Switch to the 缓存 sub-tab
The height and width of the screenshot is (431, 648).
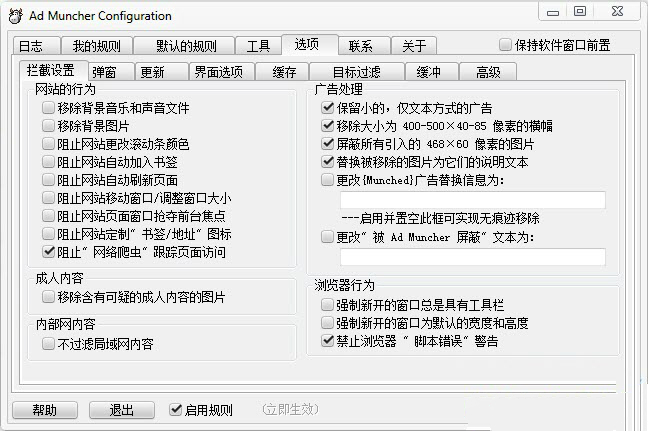282,72
